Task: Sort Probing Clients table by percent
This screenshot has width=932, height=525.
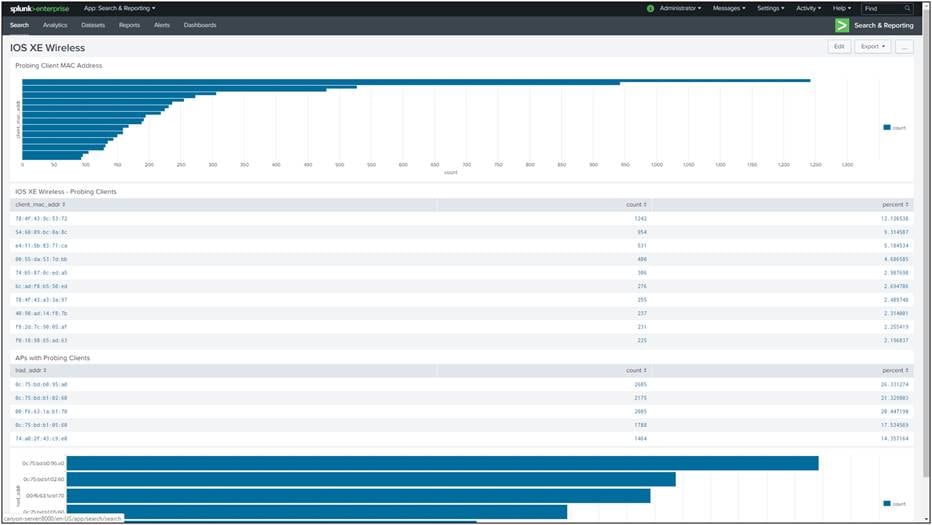Action: click(x=895, y=205)
